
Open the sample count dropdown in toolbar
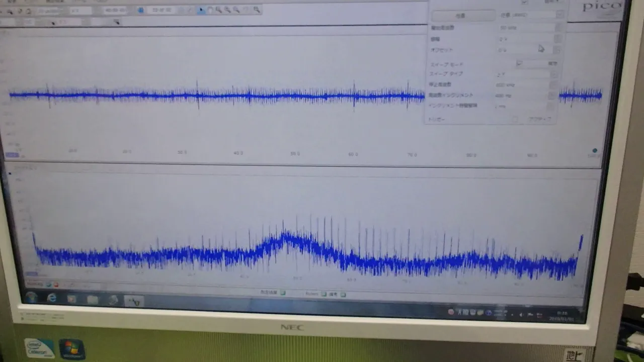click(x=115, y=11)
